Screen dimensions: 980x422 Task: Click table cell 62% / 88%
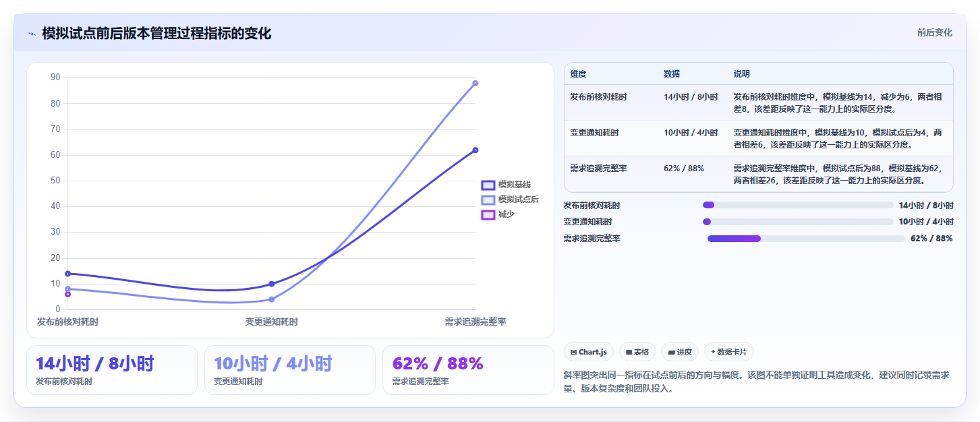click(x=684, y=169)
